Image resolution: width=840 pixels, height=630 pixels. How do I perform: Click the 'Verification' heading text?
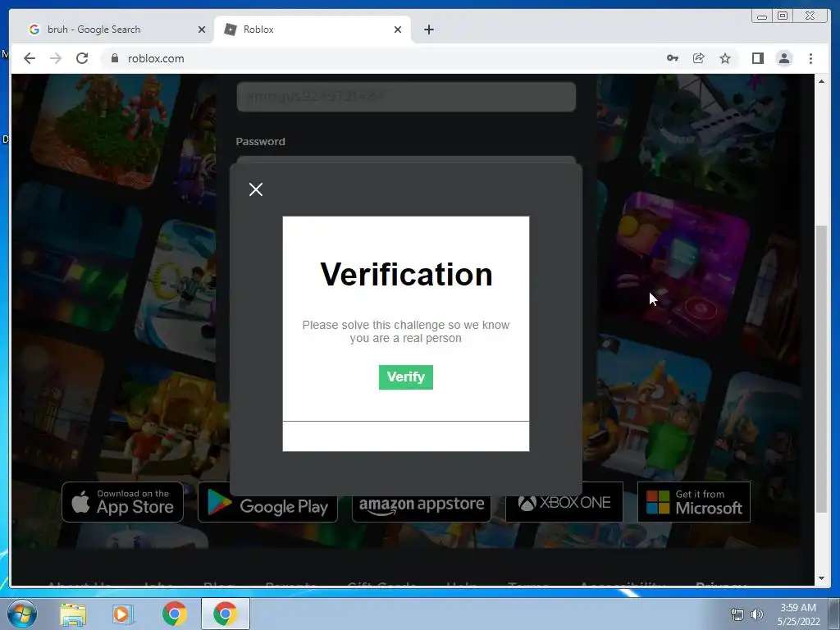[x=406, y=274]
